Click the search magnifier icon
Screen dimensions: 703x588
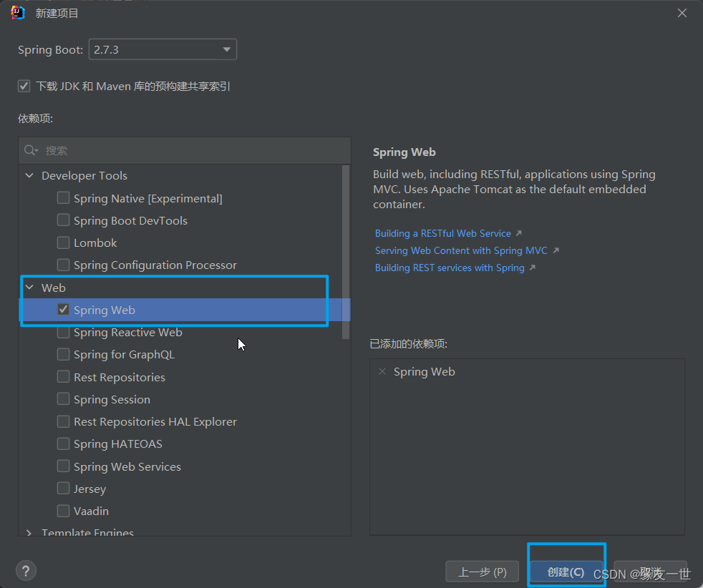[x=31, y=150]
